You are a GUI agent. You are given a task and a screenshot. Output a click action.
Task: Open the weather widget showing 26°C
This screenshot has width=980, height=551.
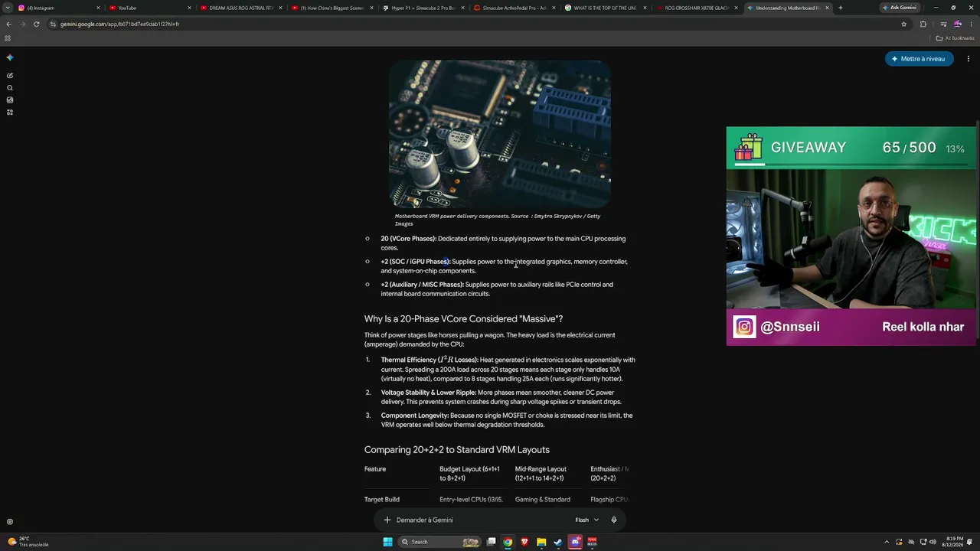(28, 542)
